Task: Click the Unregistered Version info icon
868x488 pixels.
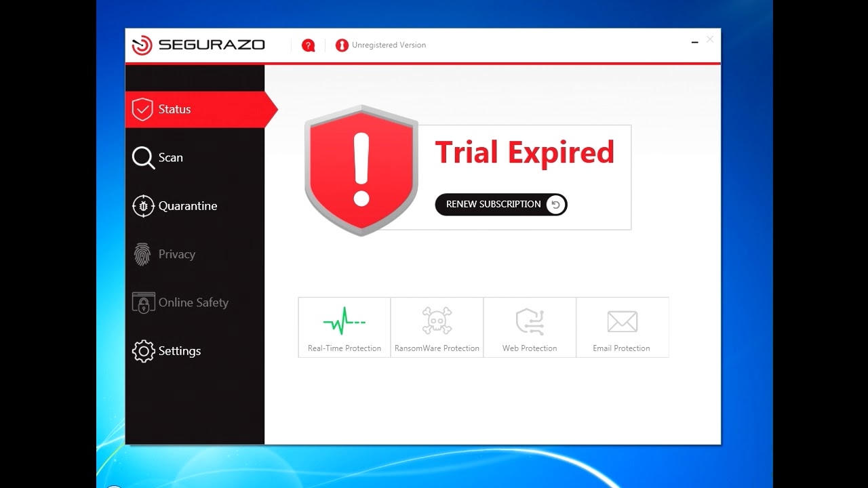Action: [x=342, y=45]
